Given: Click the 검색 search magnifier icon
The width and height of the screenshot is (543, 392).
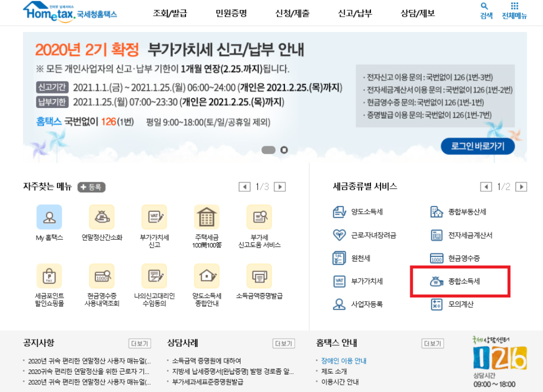Looking at the screenshot, I should click(x=485, y=6).
